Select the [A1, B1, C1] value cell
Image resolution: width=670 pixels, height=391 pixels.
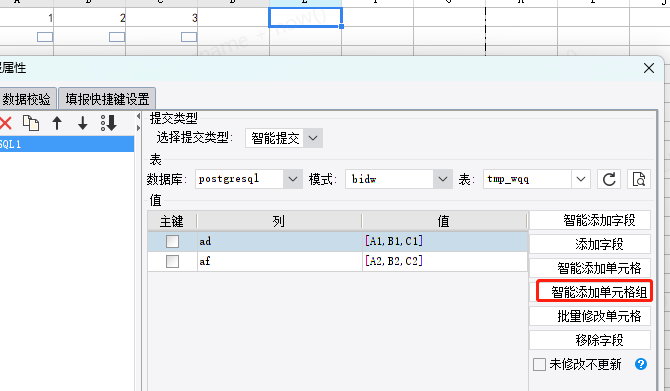[445, 241]
